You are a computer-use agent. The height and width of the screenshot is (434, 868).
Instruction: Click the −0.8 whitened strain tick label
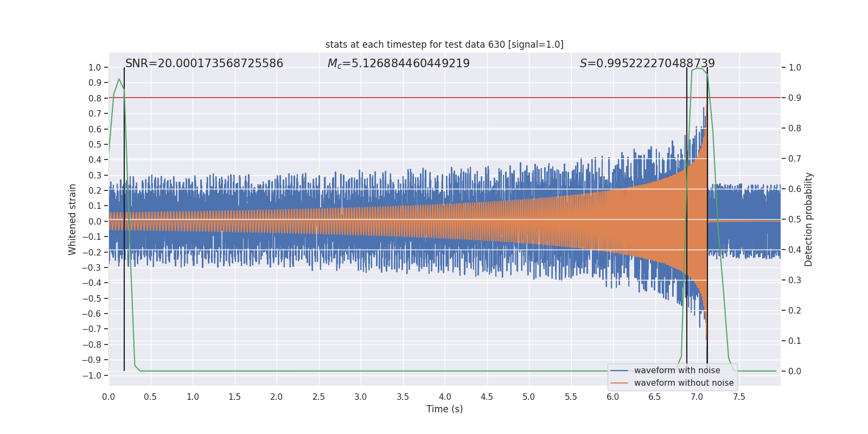pos(92,344)
